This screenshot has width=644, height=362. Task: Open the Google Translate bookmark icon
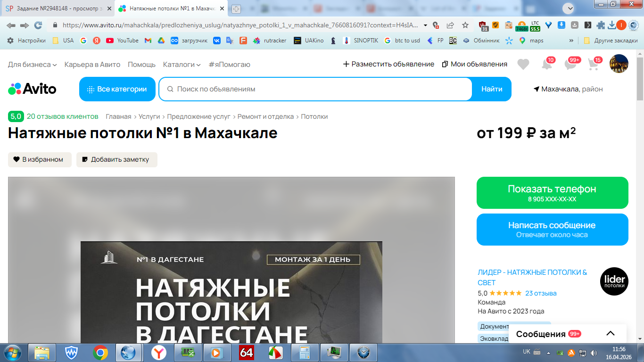pos(230,41)
